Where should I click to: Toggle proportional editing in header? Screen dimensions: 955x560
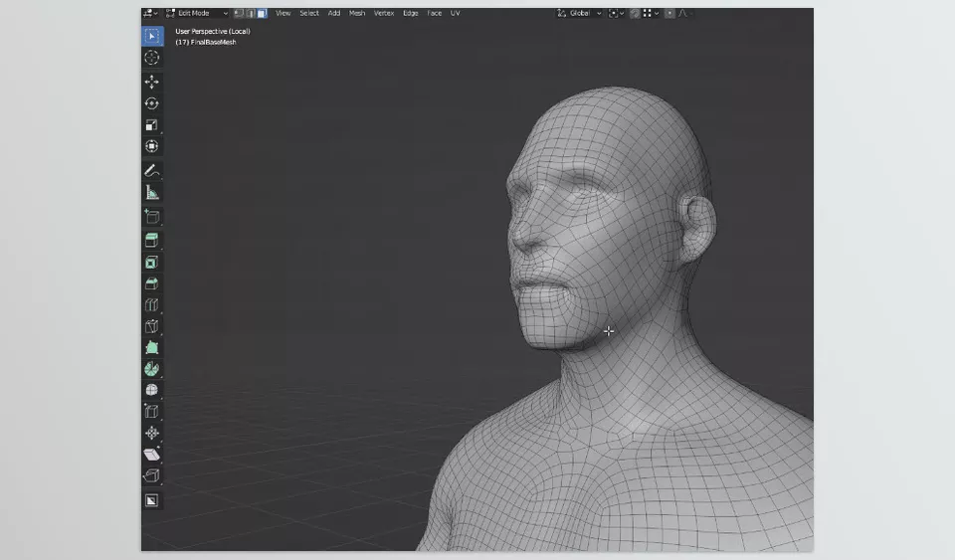(x=669, y=13)
